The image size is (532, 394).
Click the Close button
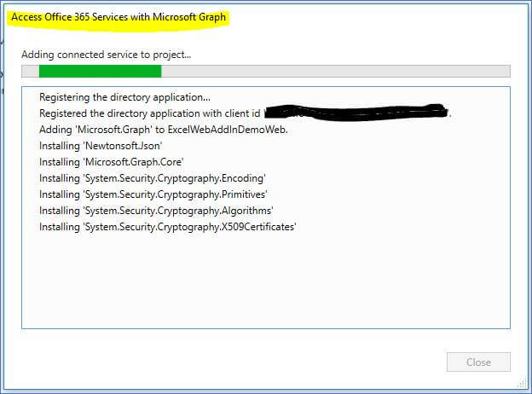(478, 362)
